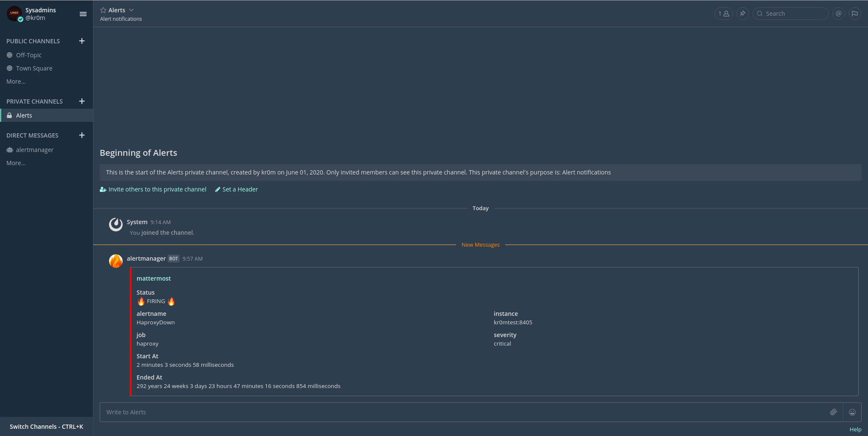Open the main hamburger menu
This screenshot has width=868, height=436.
pos(83,14)
